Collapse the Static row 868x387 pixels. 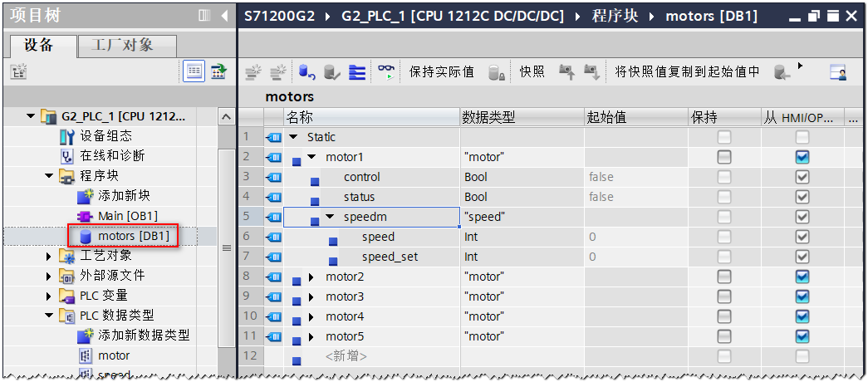[x=293, y=137]
